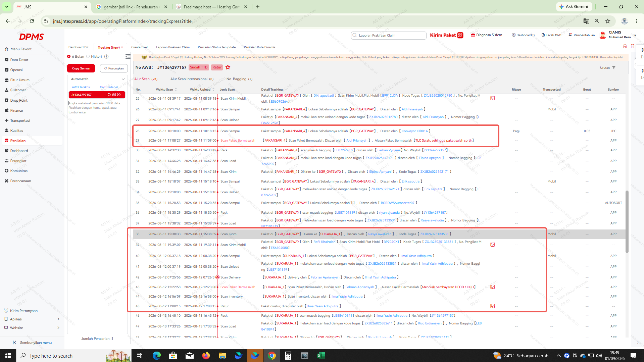644x362 pixels.
Task: Open image attachment on row 43
Action: point(492,287)
